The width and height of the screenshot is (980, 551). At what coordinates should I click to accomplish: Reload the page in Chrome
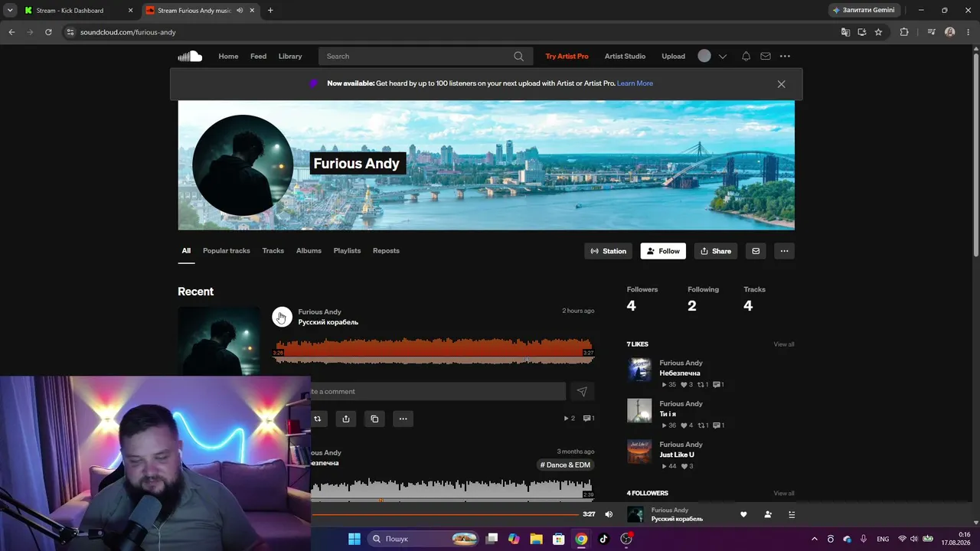[x=48, y=32]
